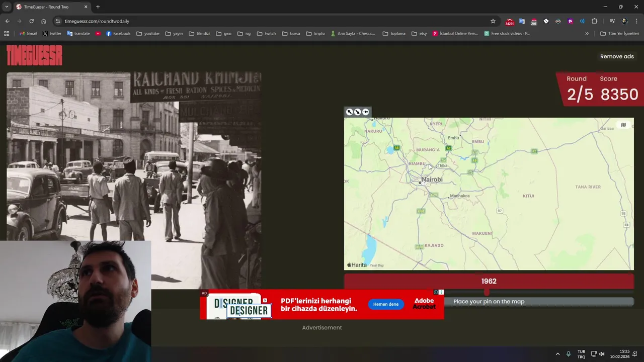
Task: Expand the twitch bookmark folder
Action: coord(266,34)
